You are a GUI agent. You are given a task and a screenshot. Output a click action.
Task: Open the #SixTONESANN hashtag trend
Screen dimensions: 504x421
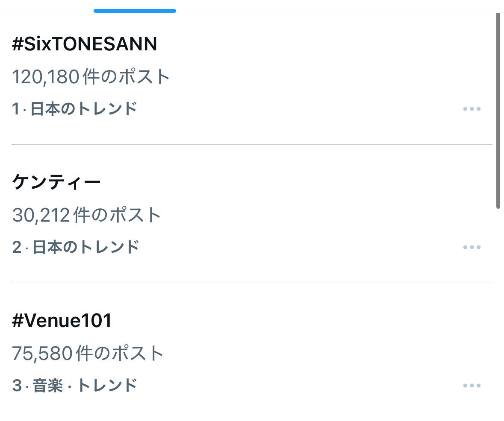click(x=85, y=44)
